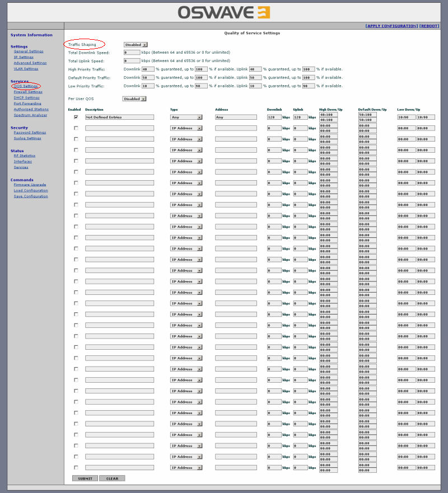Click Address field in second row
This screenshot has width=448, height=493.
(x=236, y=128)
